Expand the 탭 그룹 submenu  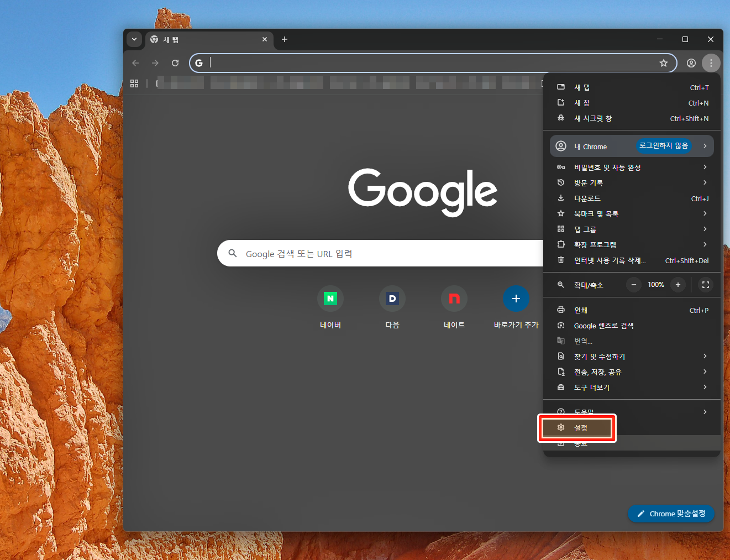632,229
